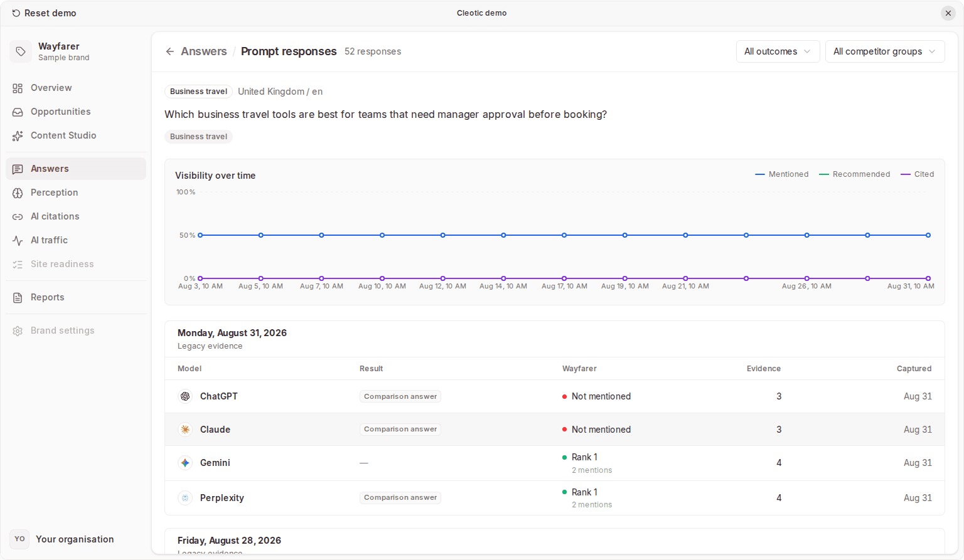Go to the Opportunities page
964x560 pixels.
(x=75, y=112)
